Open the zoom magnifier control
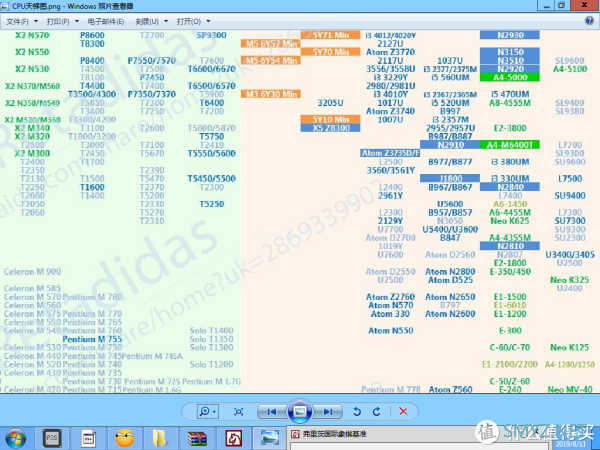Image resolution: width=600 pixels, height=450 pixels. click(207, 411)
